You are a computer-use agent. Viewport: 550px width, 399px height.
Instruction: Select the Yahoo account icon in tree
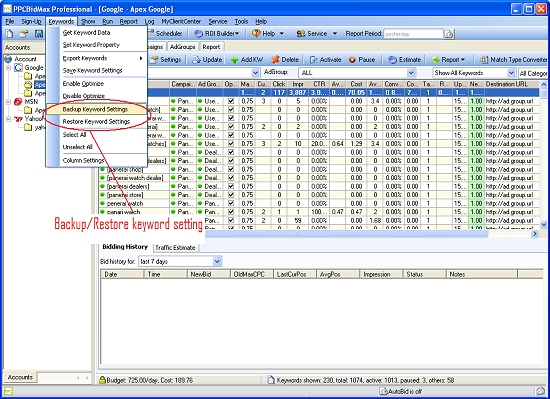tap(18, 119)
